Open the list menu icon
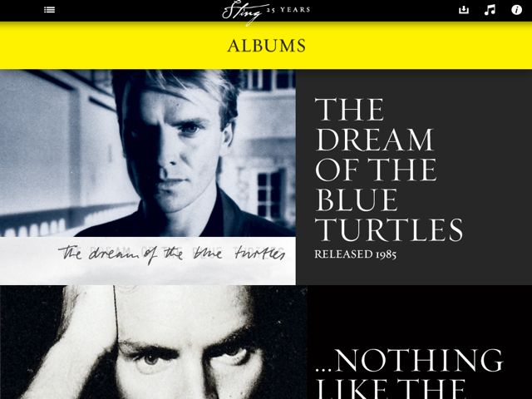 [x=50, y=10]
